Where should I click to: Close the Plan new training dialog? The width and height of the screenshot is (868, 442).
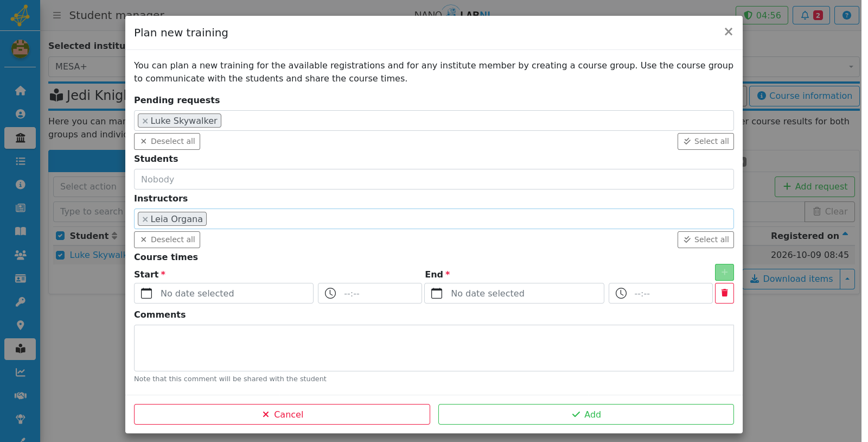[x=728, y=32]
